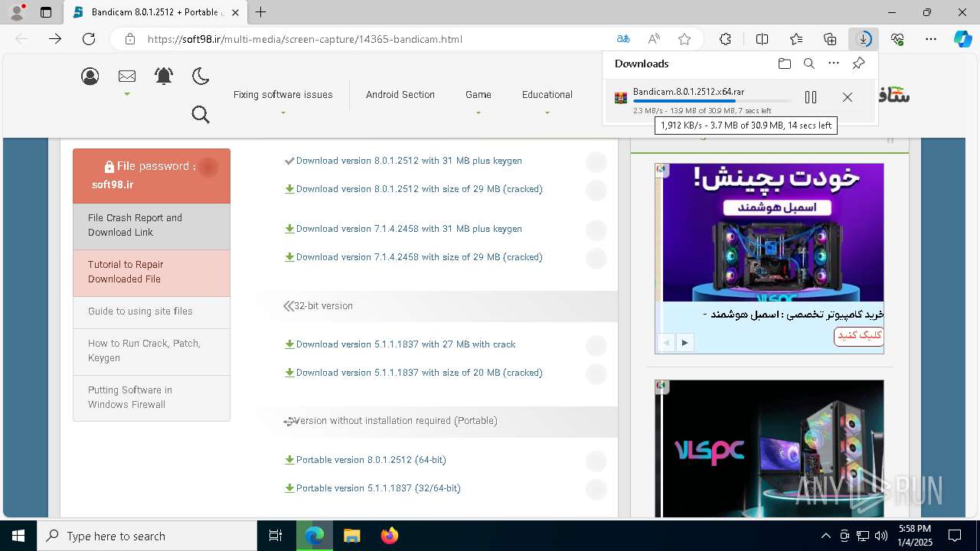Launch Firefox from taskbar
The width and height of the screenshot is (980, 551).
coord(389,536)
